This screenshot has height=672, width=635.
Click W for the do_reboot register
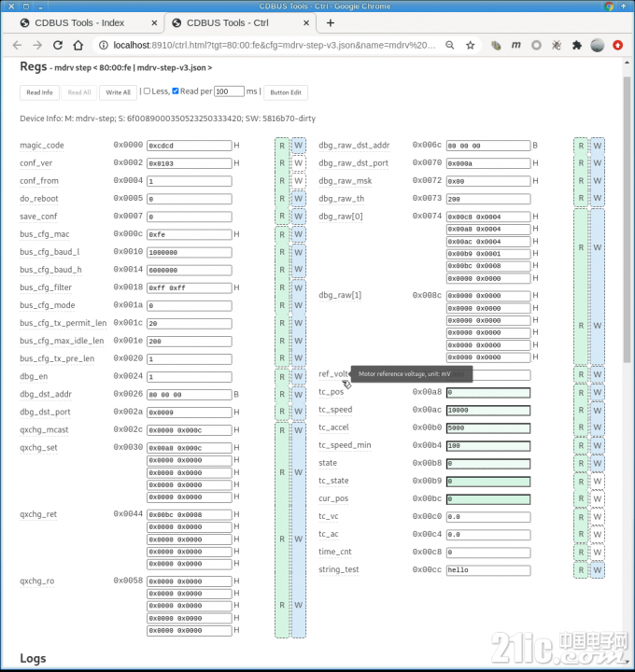coord(299,199)
